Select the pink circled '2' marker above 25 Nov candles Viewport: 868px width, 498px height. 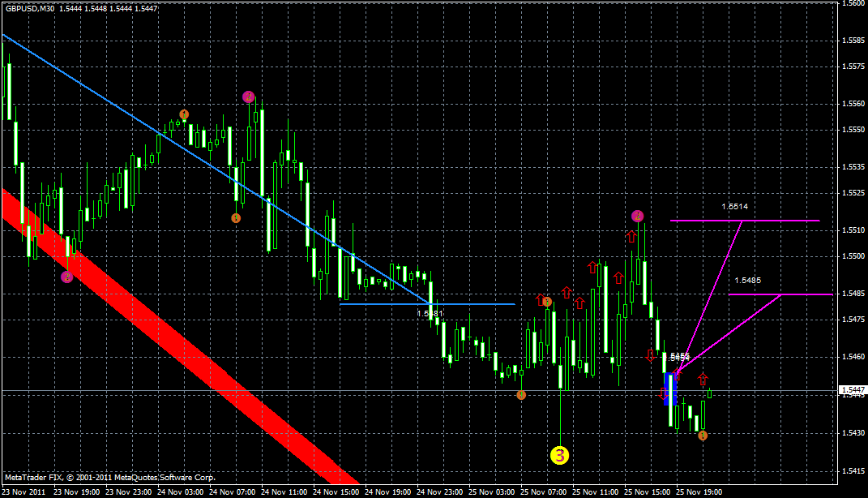pyautogui.click(x=638, y=216)
